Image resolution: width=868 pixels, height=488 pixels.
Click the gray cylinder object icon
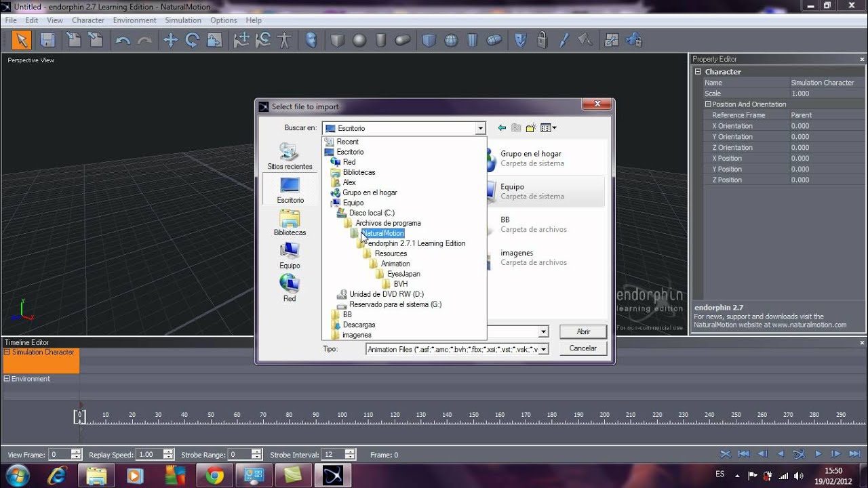tap(381, 41)
